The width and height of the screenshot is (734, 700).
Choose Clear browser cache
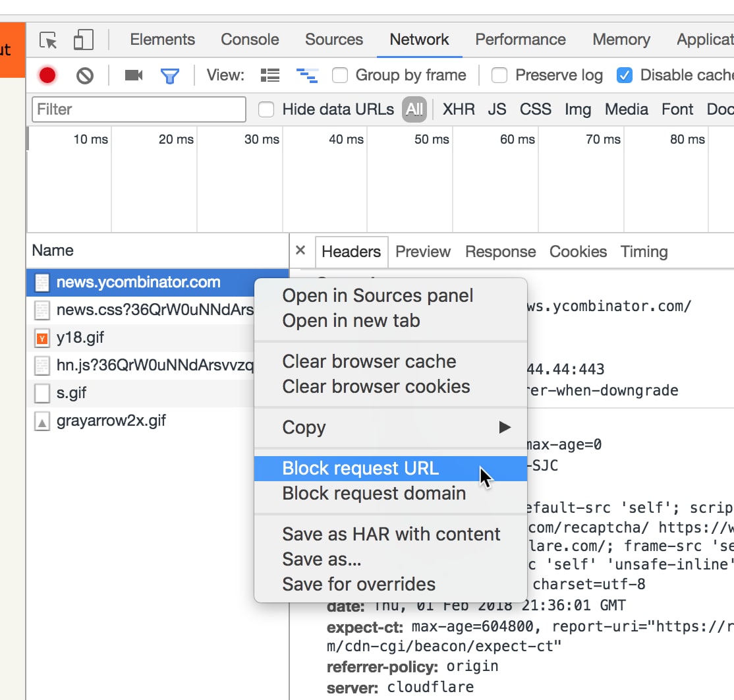point(391,361)
